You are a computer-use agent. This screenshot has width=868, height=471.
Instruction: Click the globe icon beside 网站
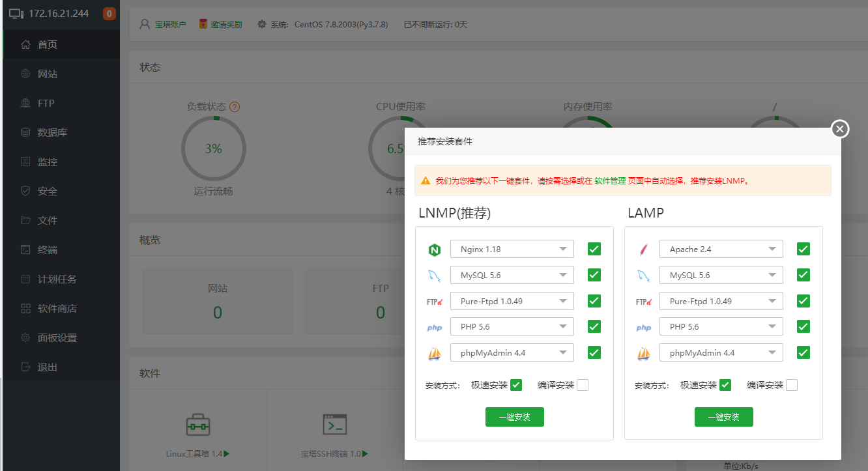(25, 74)
